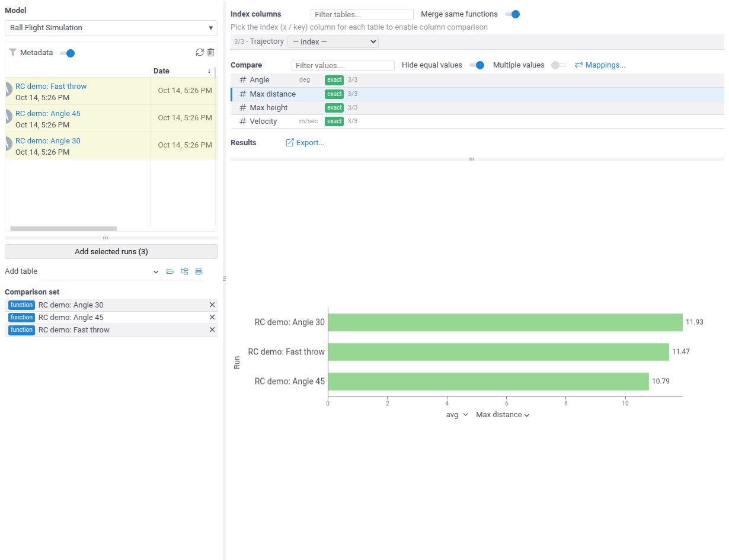Click the Date column sort arrow
Image resolution: width=729 pixels, height=560 pixels.
point(209,71)
